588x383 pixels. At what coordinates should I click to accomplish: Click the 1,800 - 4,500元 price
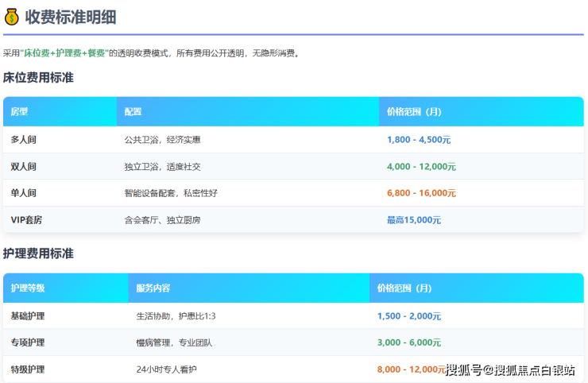(419, 140)
